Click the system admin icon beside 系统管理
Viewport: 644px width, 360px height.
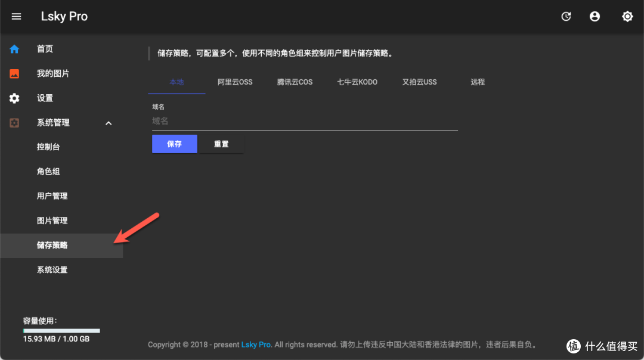click(x=14, y=123)
